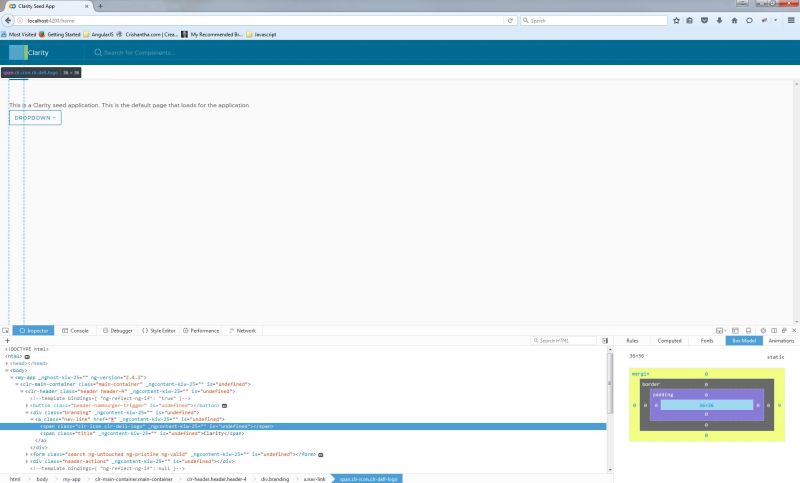Switch to the Performance tab
The height and width of the screenshot is (483, 800).
(x=201, y=331)
